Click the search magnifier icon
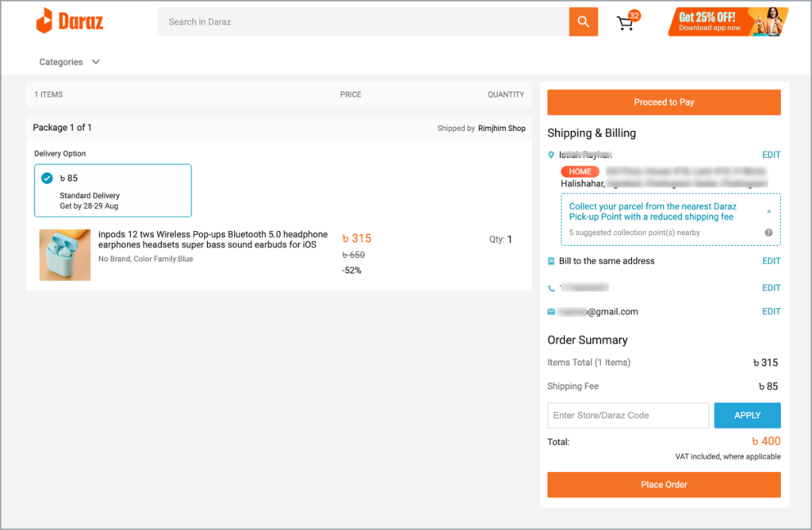Screen dimensions: 812x530 (583, 21)
